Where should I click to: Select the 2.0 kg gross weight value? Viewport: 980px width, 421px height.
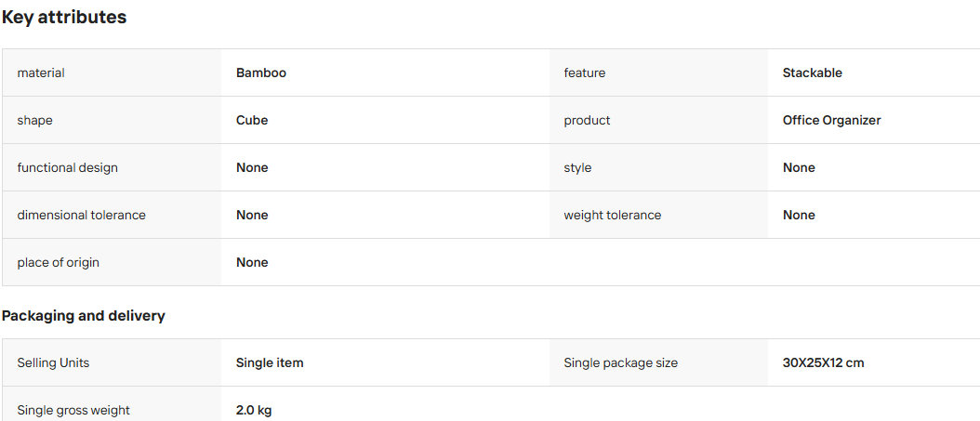pyautogui.click(x=254, y=411)
